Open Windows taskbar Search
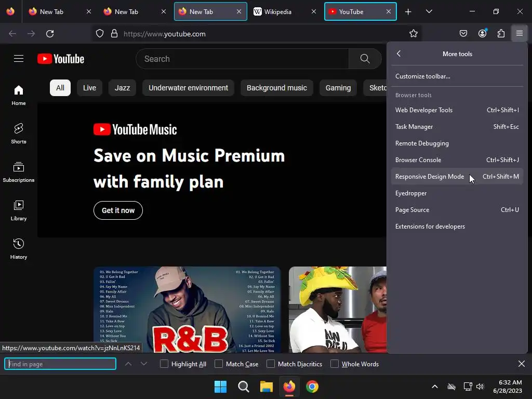The width and height of the screenshot is (532, 399). coord(243,387)
